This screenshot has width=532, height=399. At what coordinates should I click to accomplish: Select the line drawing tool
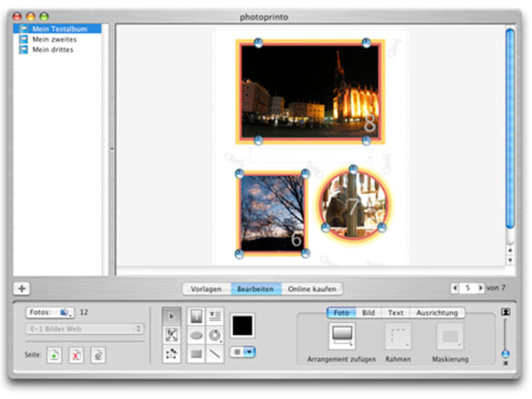click(x=216, y=354)
